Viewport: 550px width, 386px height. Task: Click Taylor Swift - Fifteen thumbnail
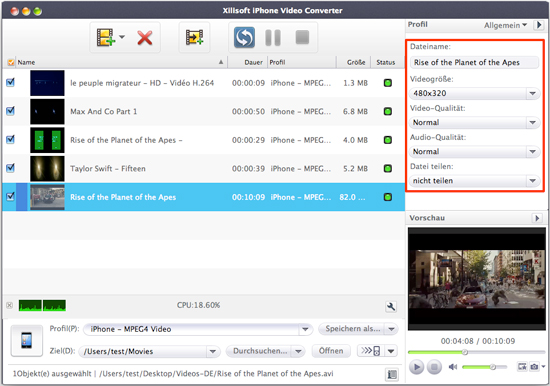(x=47, y=168)
